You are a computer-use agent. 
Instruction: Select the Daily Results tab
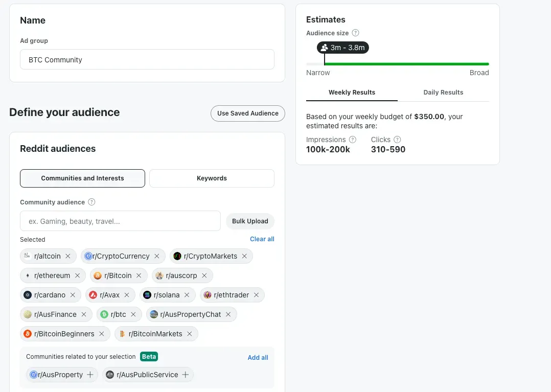click(443, 93)
